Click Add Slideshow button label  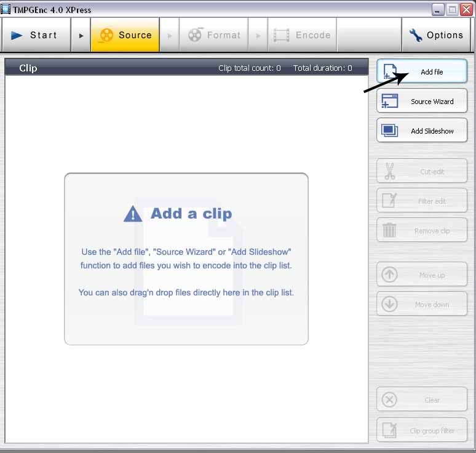pos(432,131)
